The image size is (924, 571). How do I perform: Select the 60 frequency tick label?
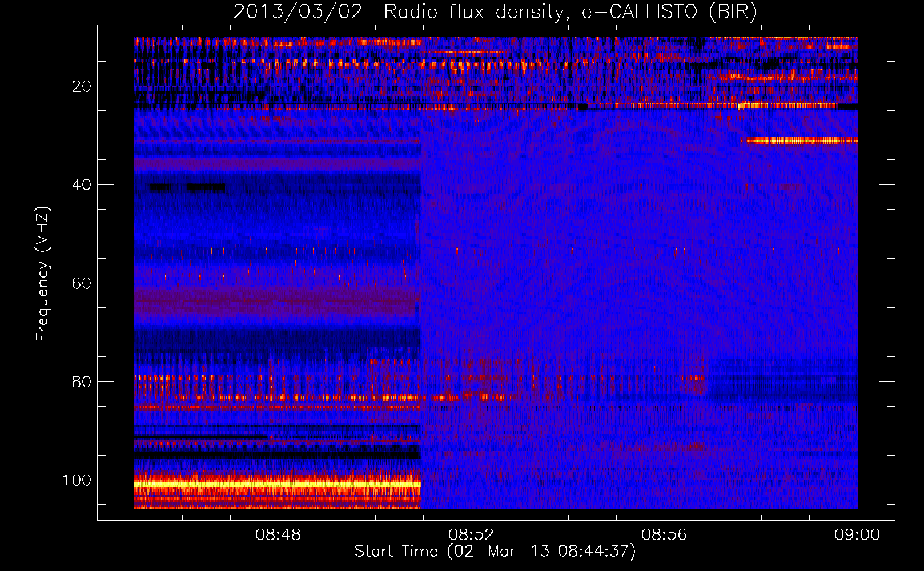click(82, 283)
